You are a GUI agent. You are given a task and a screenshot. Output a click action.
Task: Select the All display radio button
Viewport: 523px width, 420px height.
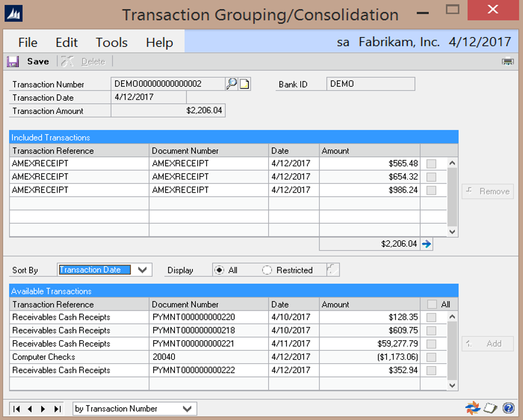(219, 270)
